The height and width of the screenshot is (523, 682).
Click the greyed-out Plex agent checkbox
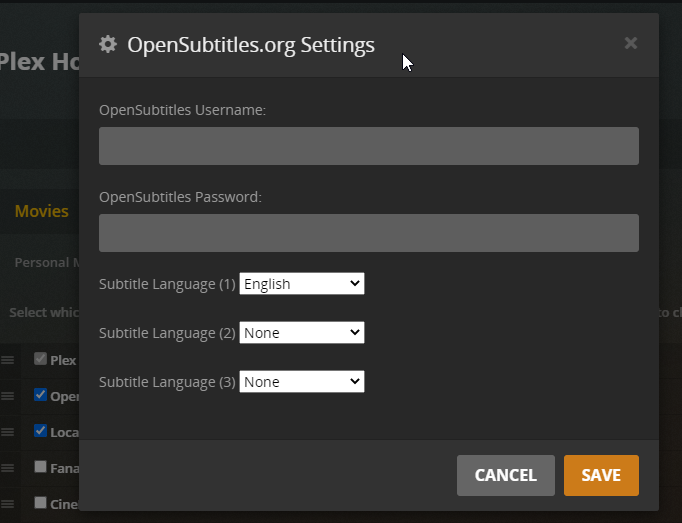tap(40, 359)
